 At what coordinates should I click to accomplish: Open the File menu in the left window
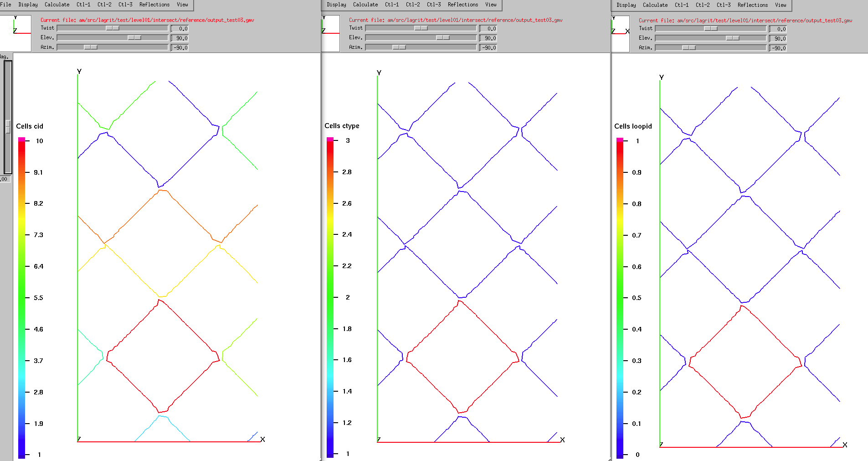coord(6,5)
